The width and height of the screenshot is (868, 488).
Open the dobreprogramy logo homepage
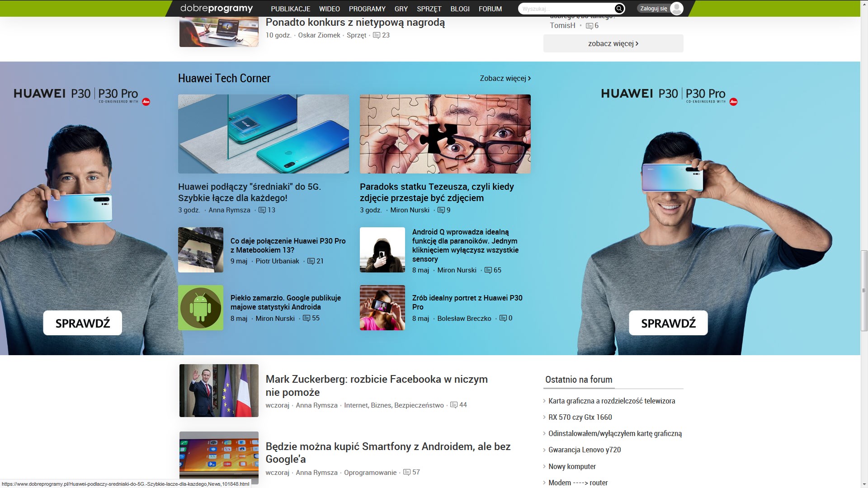coord(217,8)
